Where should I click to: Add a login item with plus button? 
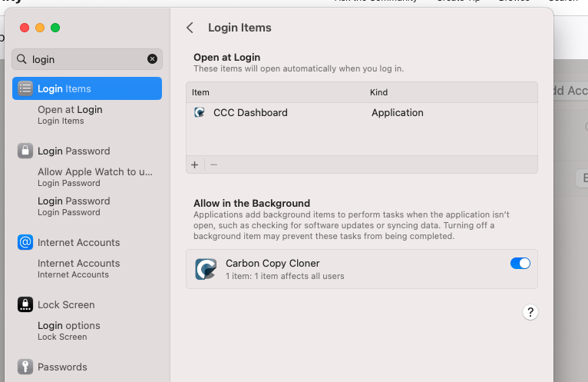194,164
